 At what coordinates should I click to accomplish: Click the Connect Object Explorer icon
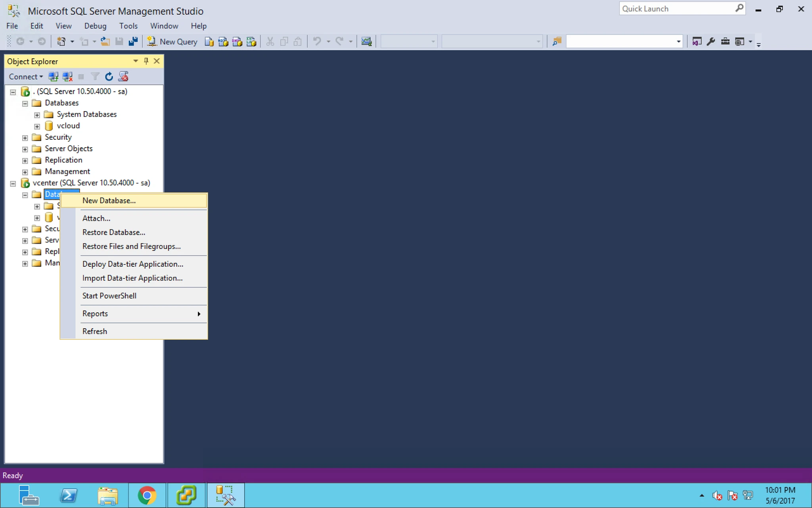click(x=53, y=77)
